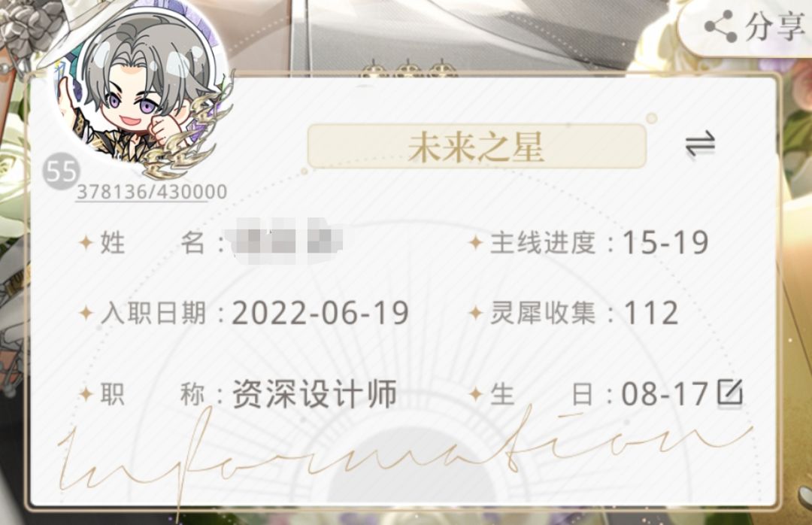
Task: Click the experience bar 378136/430000
Action: click(151, 192)
